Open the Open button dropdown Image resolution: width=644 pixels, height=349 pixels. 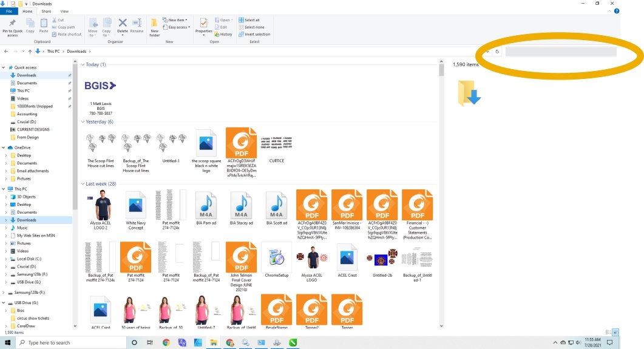point(224,19)
